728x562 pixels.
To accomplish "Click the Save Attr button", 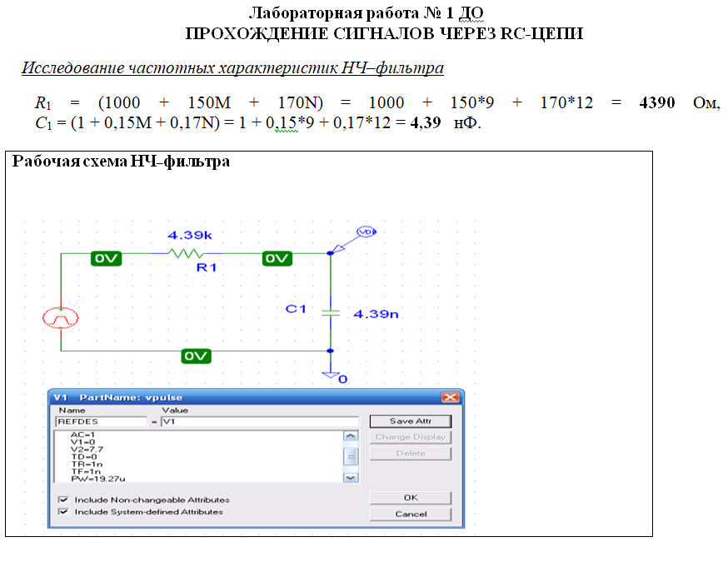I will coord(411,421).
